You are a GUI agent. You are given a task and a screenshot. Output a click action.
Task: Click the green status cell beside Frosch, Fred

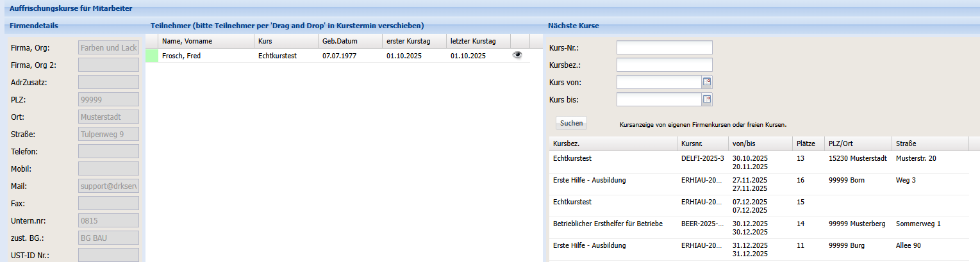coord(152,56)
